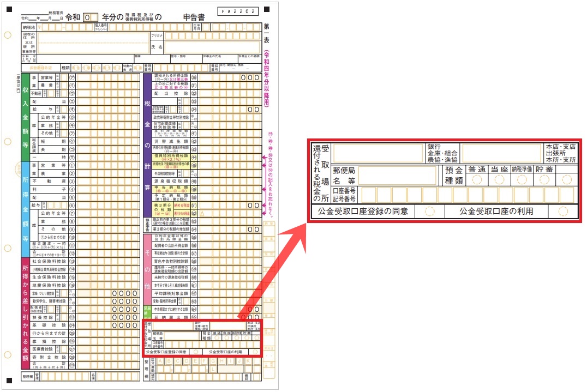587x392 pixels.
Task: Click the 生命保険料控除 row label
Action: coord(49,277)
